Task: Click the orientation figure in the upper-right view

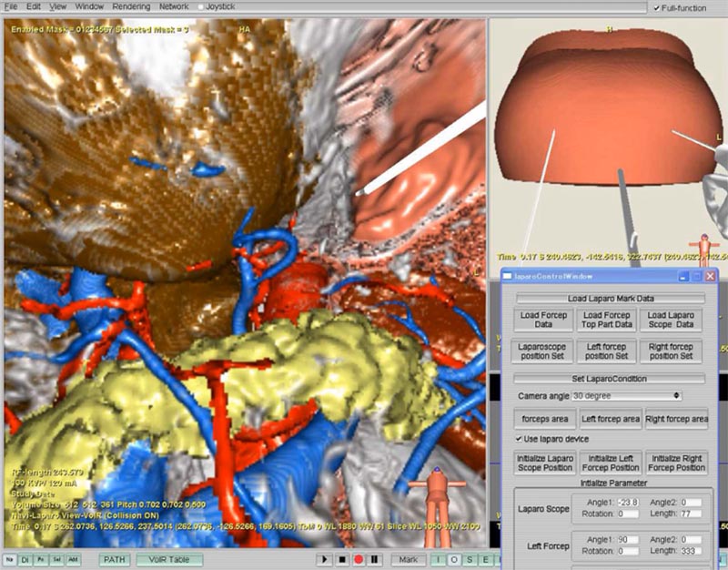Action: 704,249
